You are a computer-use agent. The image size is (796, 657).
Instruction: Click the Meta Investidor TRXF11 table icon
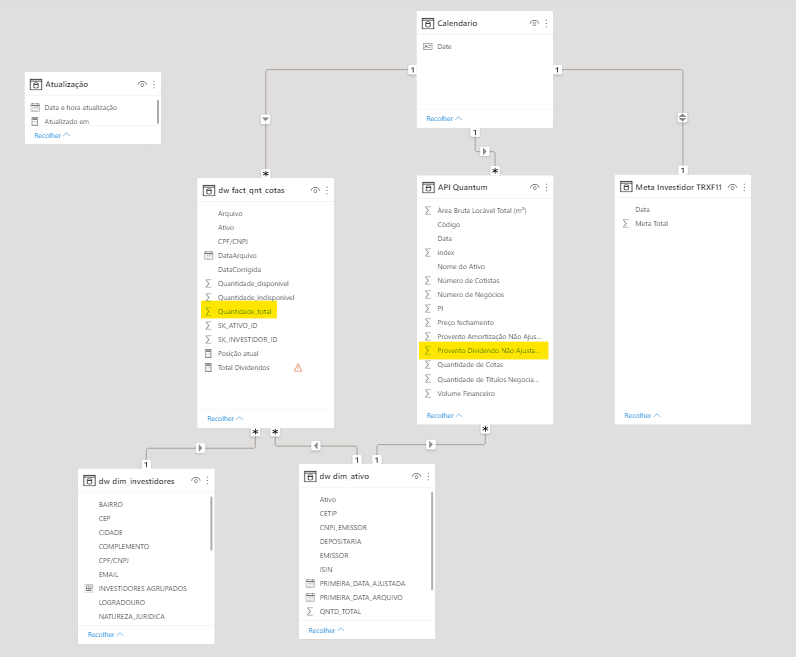point(626,187)
